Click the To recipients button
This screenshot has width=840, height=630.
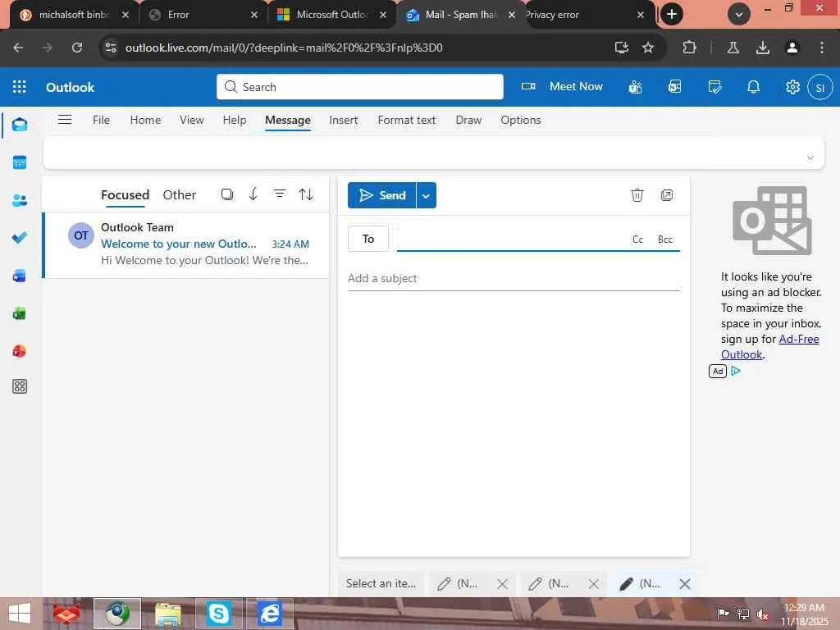(368, 239)
